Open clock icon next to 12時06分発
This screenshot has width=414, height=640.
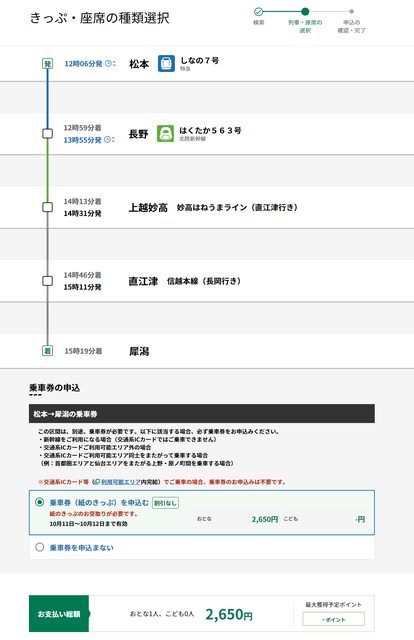[x=110, y=63]
